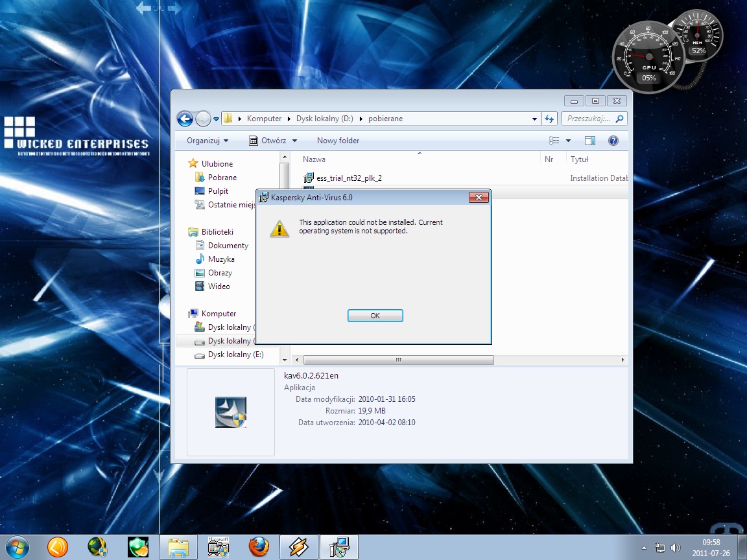Image resolution: width=747 pixels, height=560 pixels.
Task: Select Biblioteki in the navigation pane
Action: 217,232
